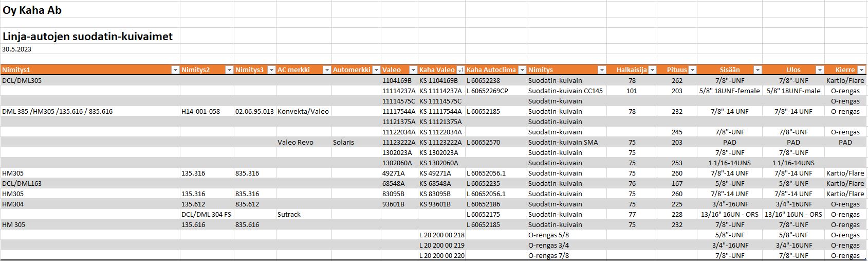Screen dimensions: 868x261
Task: Select the Valeo Revo cell
Action: click(x=304, y=143)
